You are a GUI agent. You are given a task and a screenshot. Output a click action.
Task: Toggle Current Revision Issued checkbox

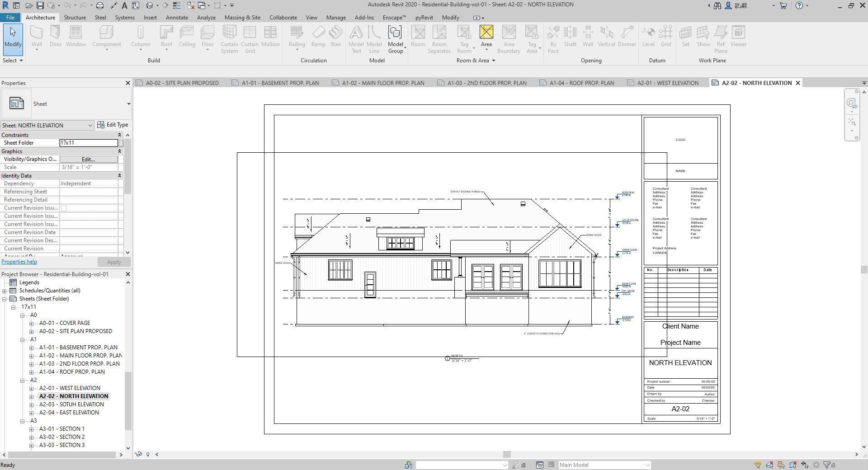point(64,208)
